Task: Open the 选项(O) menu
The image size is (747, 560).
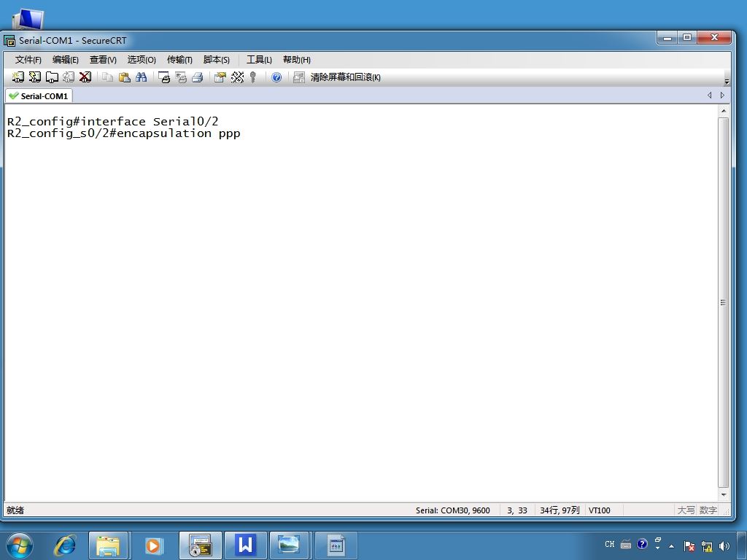Action: pyautogui.click(x=142, y=60)
